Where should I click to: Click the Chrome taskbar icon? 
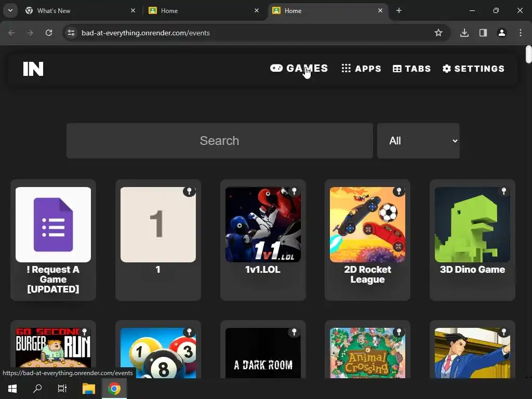click(x=114, y=389)
